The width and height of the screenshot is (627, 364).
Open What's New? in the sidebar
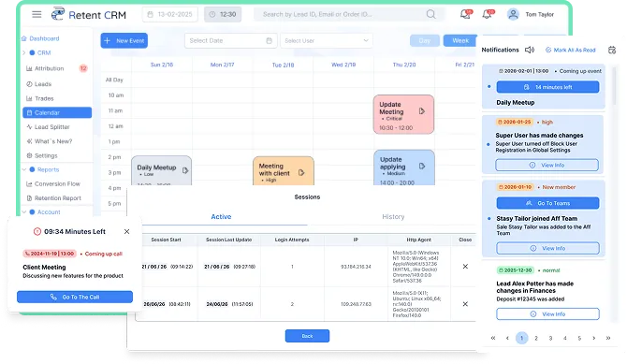coord(50,141)
